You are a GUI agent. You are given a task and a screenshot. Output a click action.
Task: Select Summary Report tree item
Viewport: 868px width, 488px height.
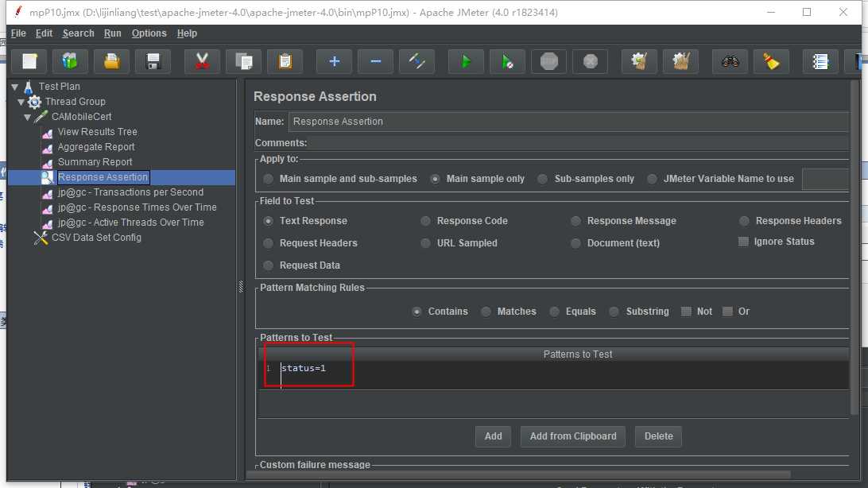click(x=95, y=161)
